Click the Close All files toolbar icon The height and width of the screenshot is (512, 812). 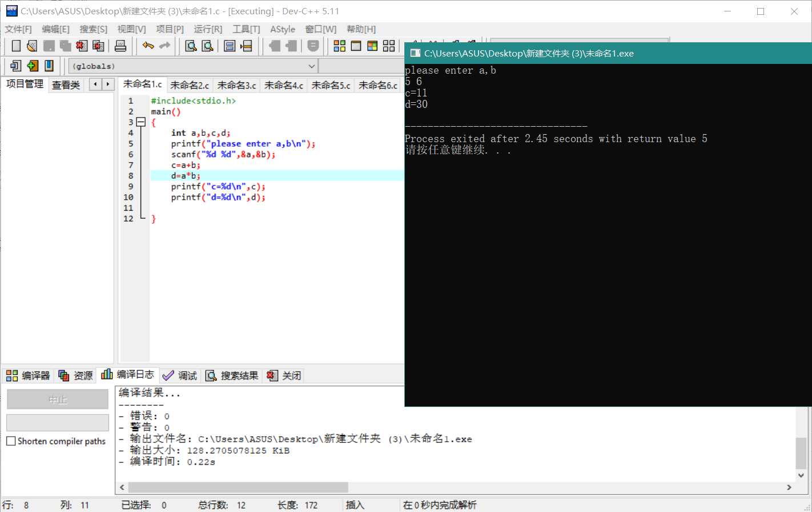pyautogui.click(x=98, y=46)
